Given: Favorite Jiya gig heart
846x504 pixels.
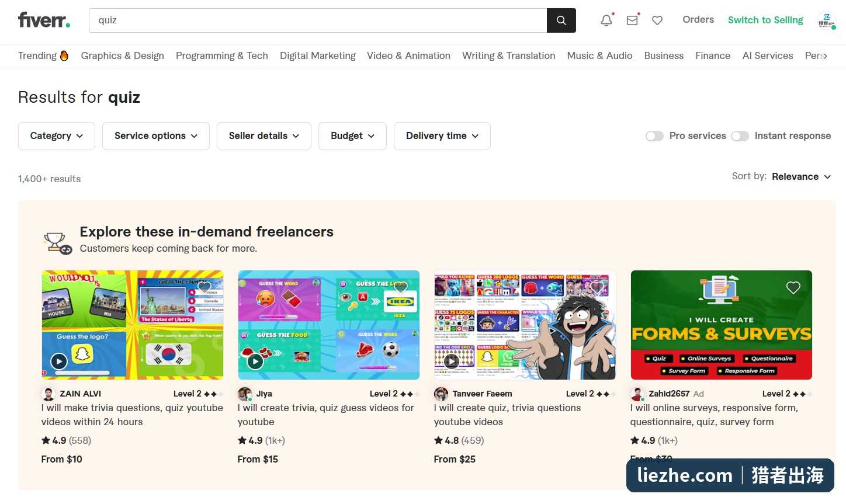Looking at the screenshot, I should [401, 287].
